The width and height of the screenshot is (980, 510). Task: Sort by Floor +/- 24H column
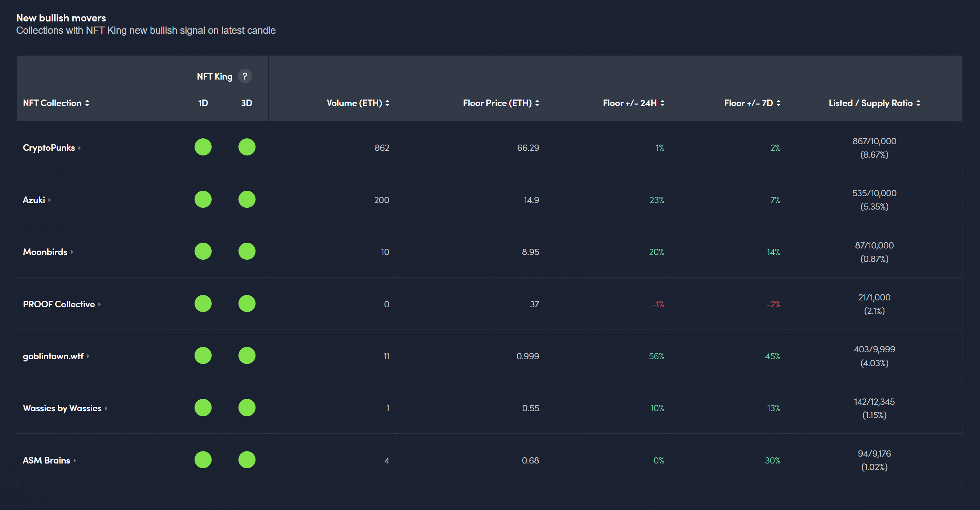coord(633,103)
